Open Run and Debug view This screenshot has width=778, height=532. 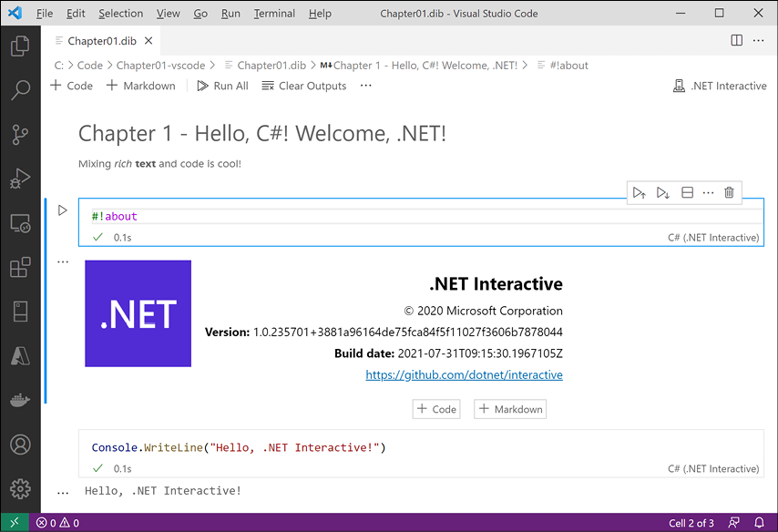(20, 179)
